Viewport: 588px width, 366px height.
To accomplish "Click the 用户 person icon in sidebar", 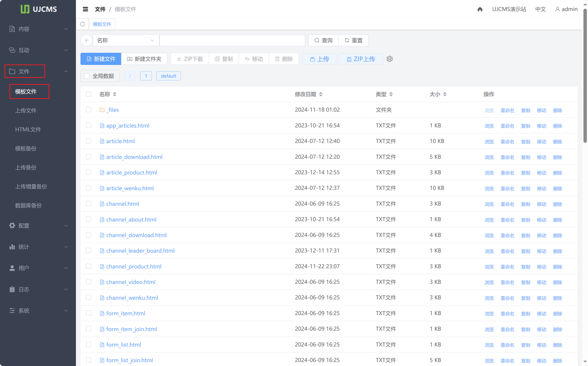I will pyautogui.click(x=12, y=268).
